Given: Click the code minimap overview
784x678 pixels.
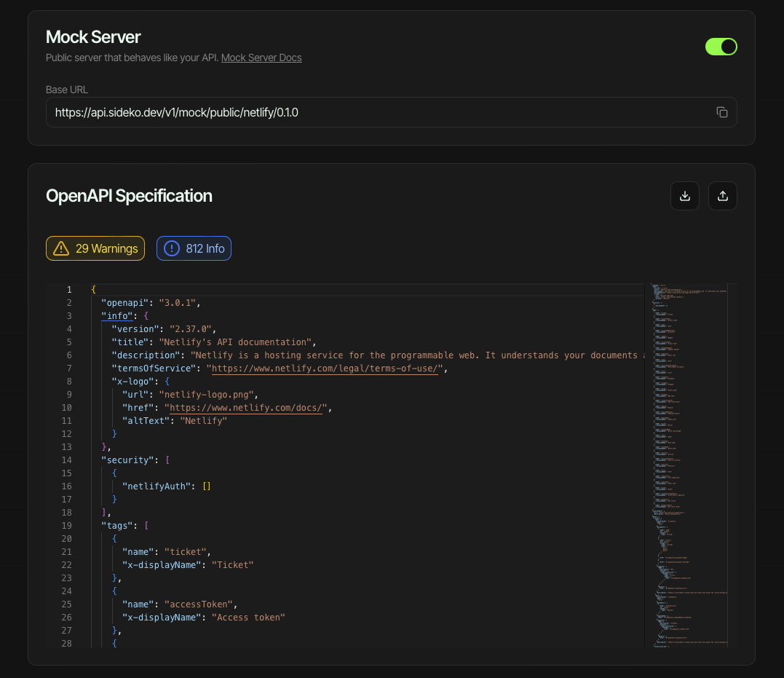Looking at the screenshot, I should point(689,465).
